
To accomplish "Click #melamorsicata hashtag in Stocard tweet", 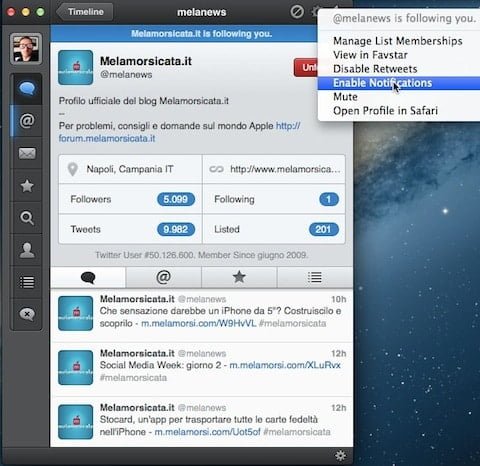I will coord(297,432).
